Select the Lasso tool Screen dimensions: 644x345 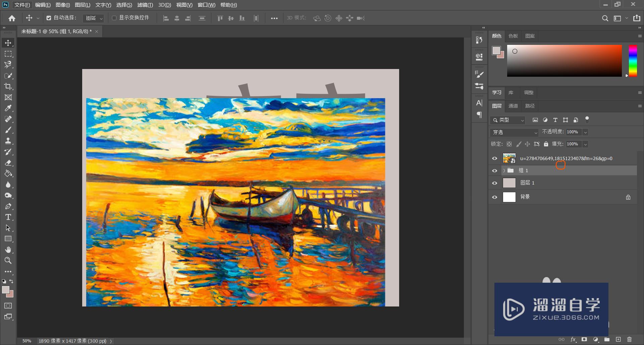[8, 64]
